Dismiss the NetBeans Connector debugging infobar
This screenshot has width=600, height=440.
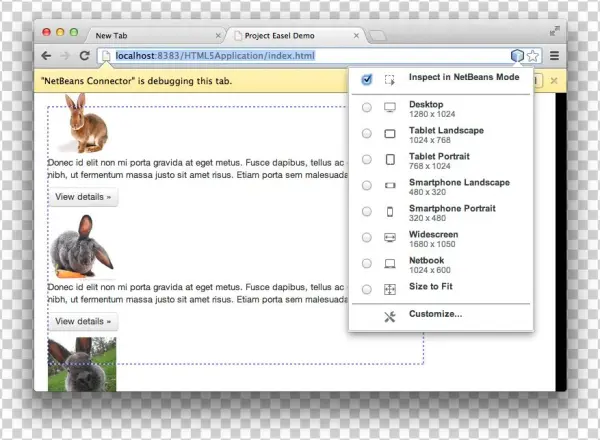[x=553, y=80]
